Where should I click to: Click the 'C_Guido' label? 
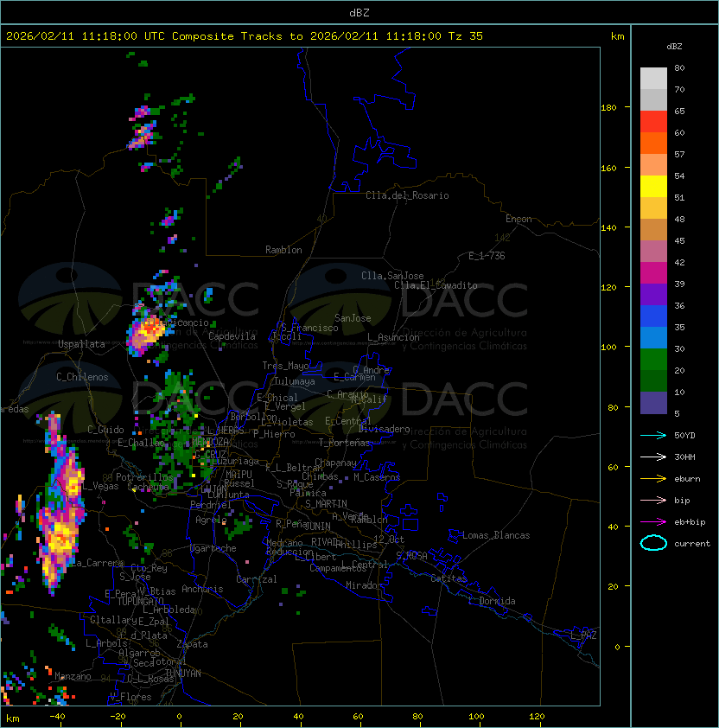105,430
